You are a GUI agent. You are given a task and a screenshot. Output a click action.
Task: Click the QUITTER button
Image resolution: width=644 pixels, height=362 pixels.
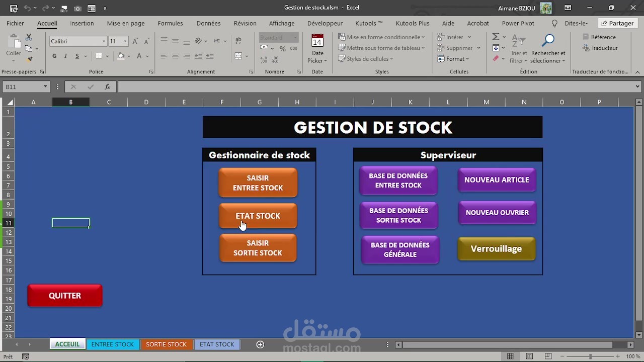click(64, 295)
